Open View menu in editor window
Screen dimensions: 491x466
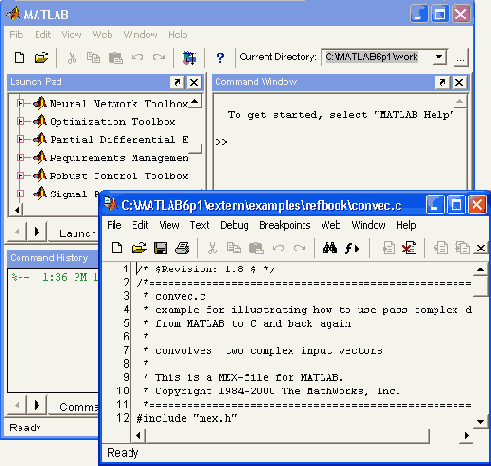click(x=169, y=225)
